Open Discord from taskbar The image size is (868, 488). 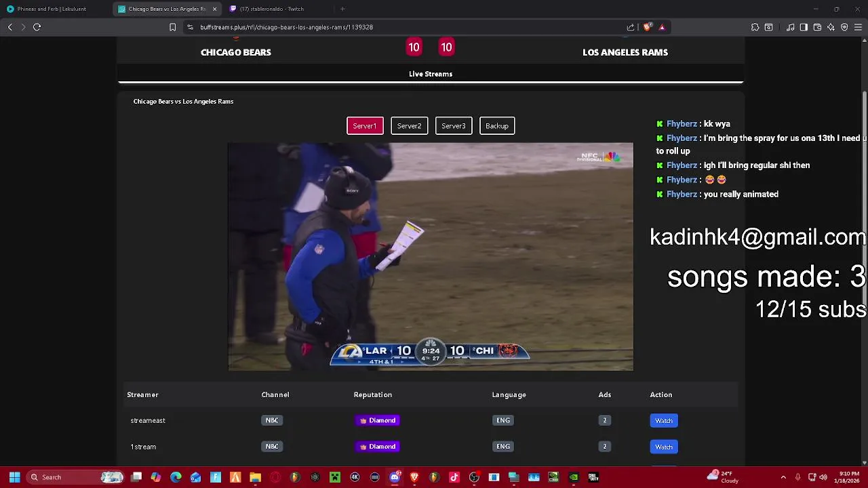click(395, 477)
